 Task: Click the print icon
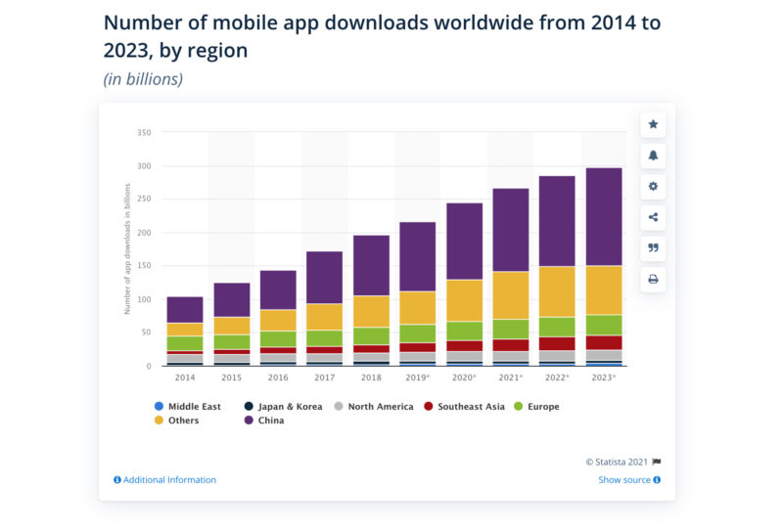pos(653,279)
